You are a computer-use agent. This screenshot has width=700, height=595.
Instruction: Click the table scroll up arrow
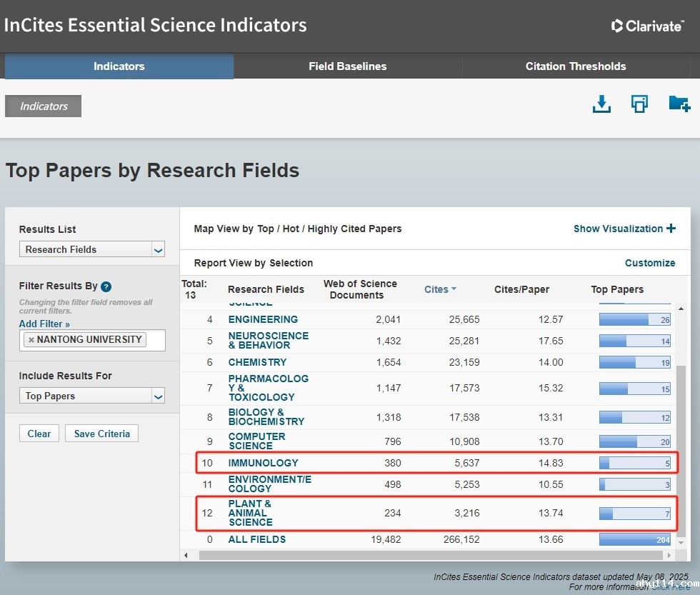click(x=681, y=309)
